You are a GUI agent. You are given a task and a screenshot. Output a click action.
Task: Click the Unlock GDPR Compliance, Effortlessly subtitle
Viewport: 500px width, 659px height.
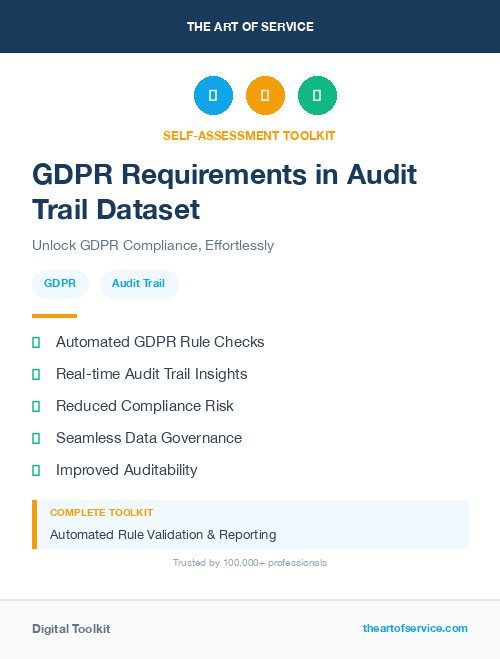153,245
